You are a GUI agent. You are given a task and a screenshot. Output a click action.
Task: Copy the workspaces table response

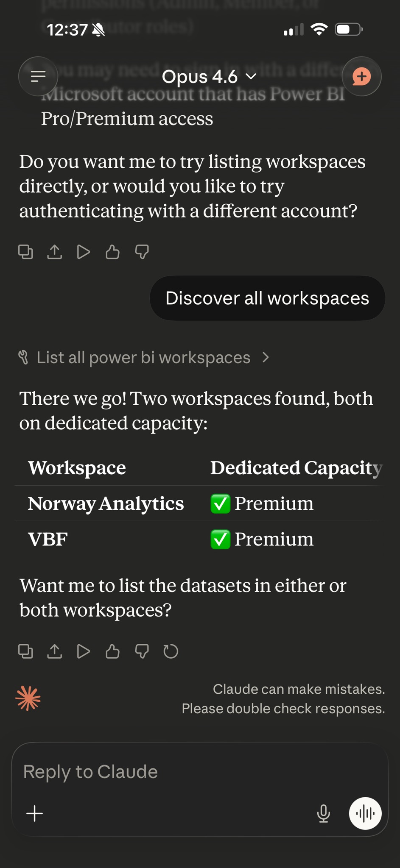point(26,651)
